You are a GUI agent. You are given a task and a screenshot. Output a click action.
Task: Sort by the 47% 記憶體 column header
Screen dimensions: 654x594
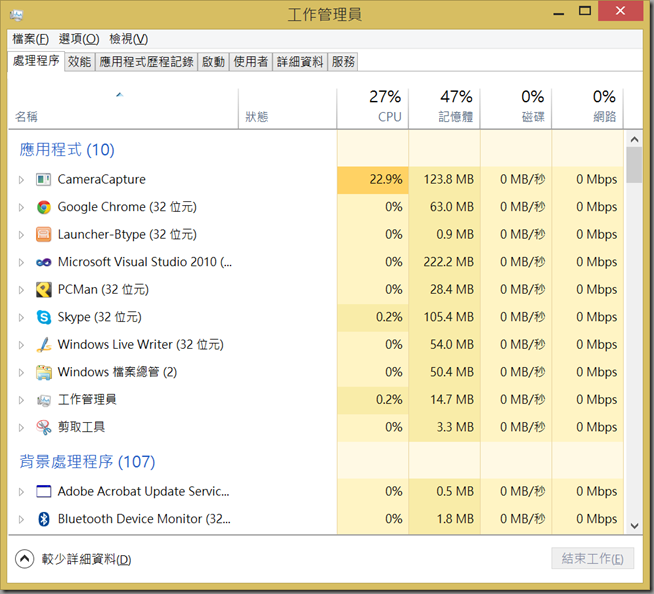pos(444,108)
